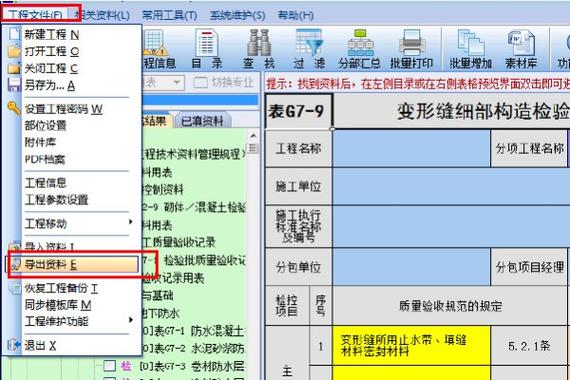Image resolution: width=570 pixels, height=380 pixels.
Task: Click the 目录 toolbar icon
Action: 206,49
